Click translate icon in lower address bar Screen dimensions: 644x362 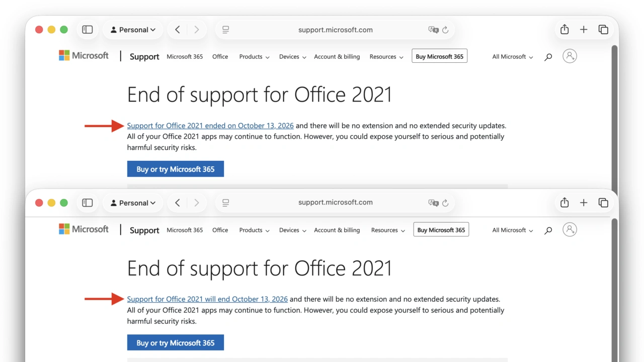click(433, 203)
